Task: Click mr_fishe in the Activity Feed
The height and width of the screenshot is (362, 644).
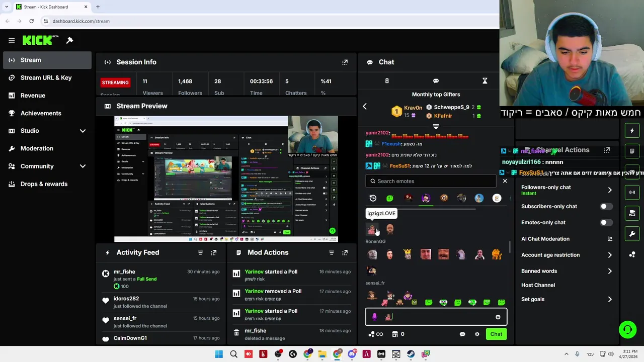Action: 124,271
